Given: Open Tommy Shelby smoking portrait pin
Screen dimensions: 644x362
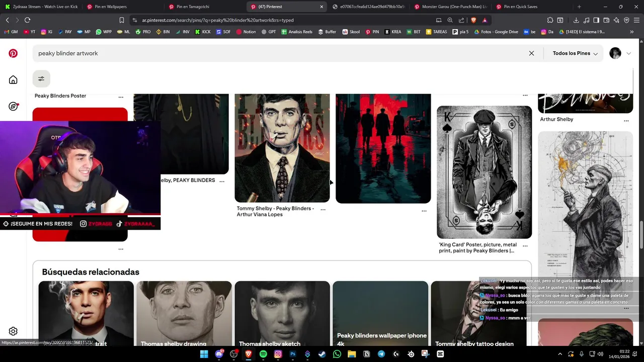Looking at the screenshot, I should click(282, 148).
